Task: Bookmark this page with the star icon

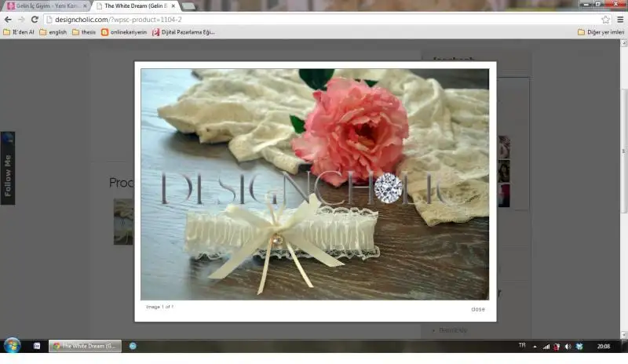Action: [605, 20]
